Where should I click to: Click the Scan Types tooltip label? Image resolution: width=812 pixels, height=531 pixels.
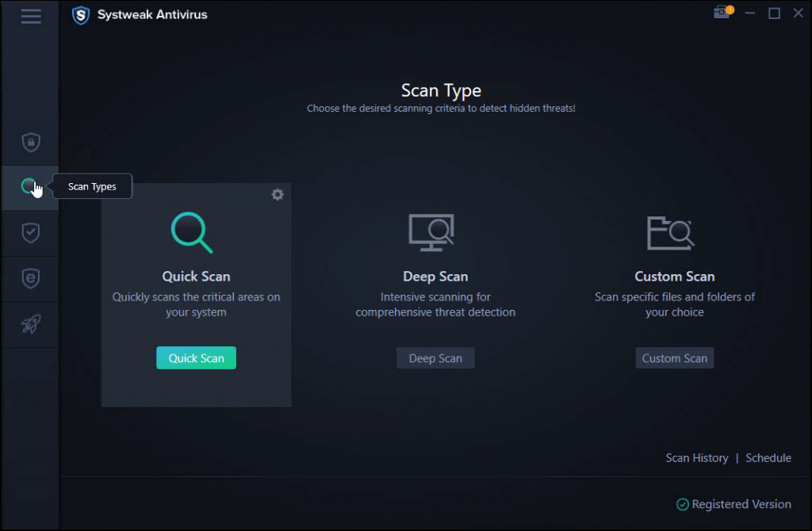pos(92,186)
